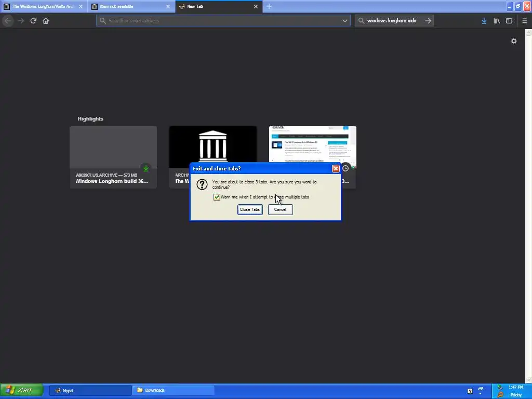Uncheck Warn me when closing multiple tabs
The height and width of the screenshot is (399, 532).
217,197
